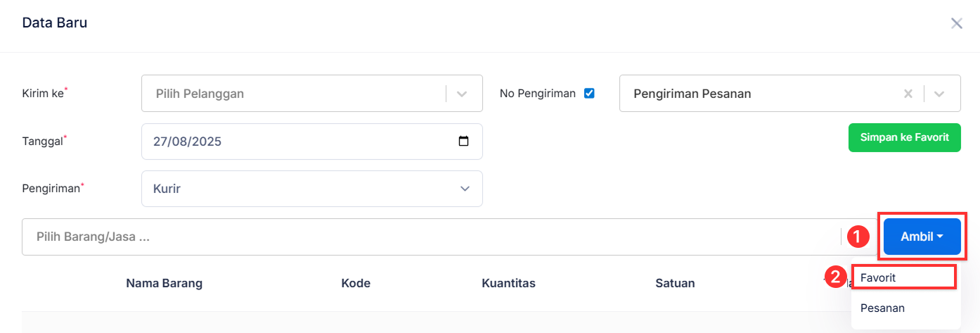Click the Simpan ke Favorit button

tap(904, 138)
